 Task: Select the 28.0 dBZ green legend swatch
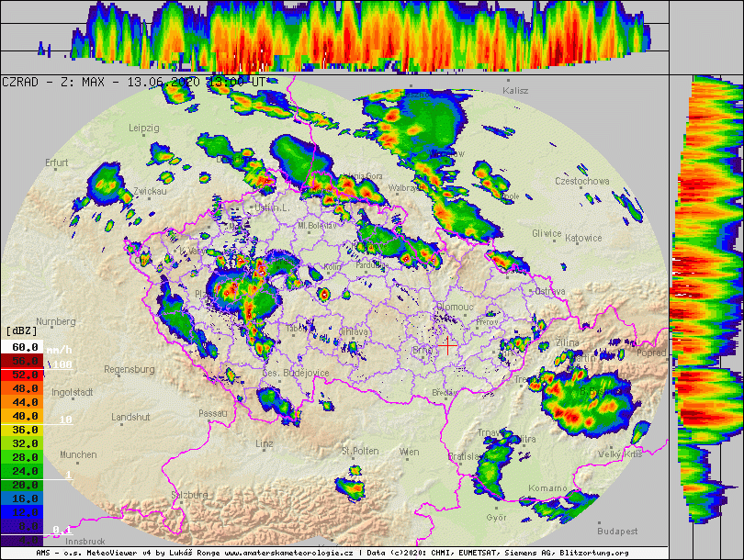click(22, 456)
